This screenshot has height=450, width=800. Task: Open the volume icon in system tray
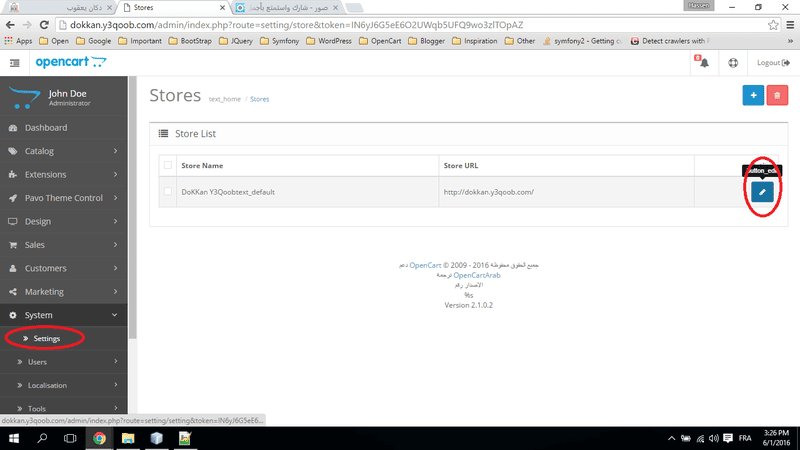714,438
